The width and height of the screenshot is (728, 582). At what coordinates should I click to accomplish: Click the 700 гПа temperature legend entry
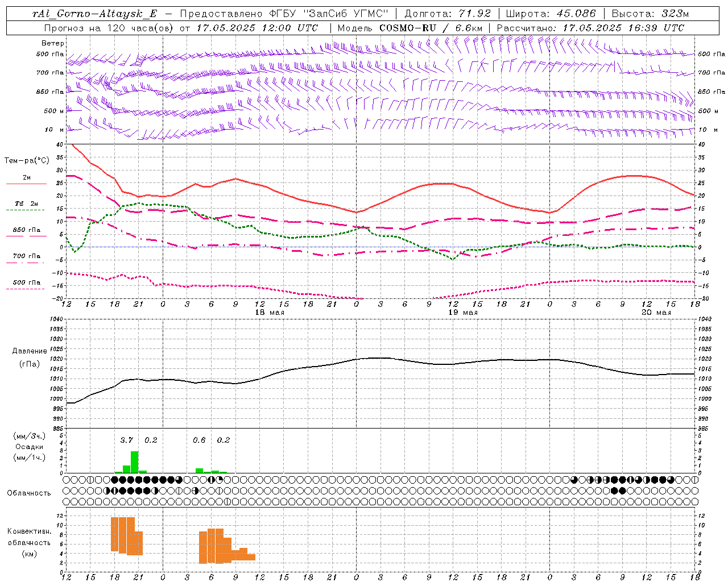(x=27, y=256)
